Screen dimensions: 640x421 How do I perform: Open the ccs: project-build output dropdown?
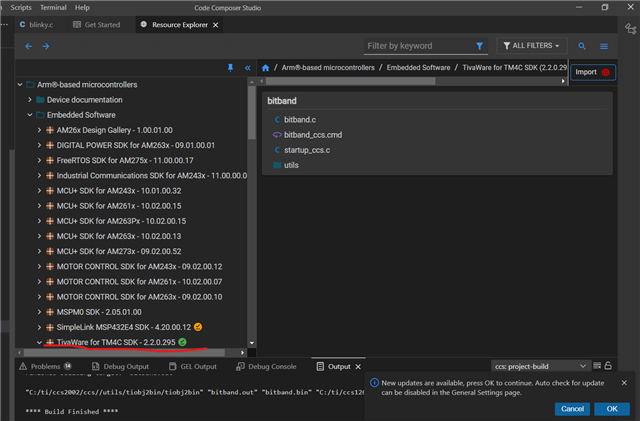[540, 366]
